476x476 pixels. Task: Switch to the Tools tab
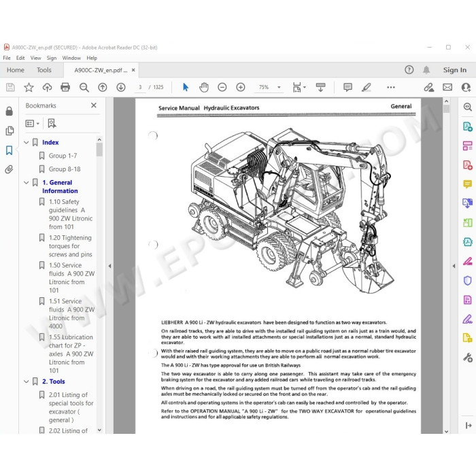(x=44, y=70)
